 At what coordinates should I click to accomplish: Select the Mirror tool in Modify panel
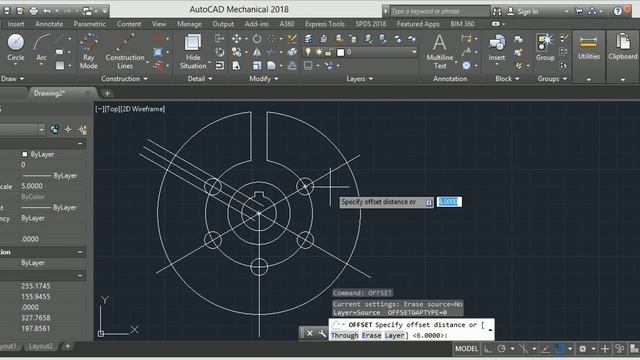coord(257,52)
